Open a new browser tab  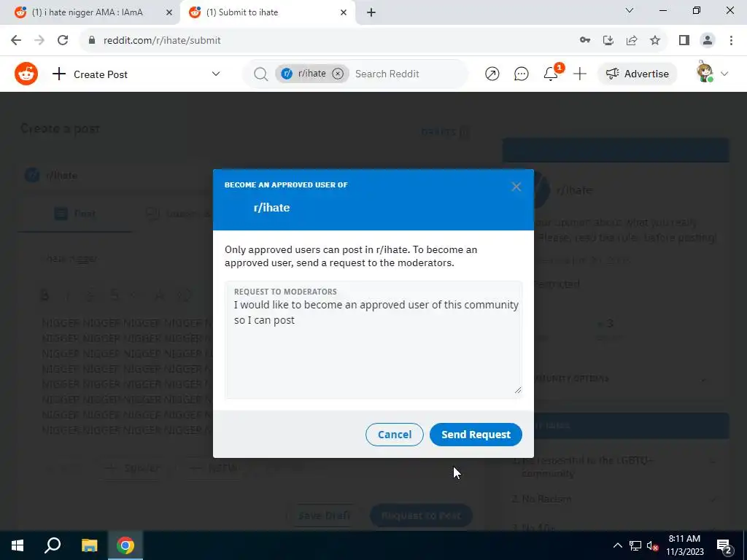click(371, 13)
